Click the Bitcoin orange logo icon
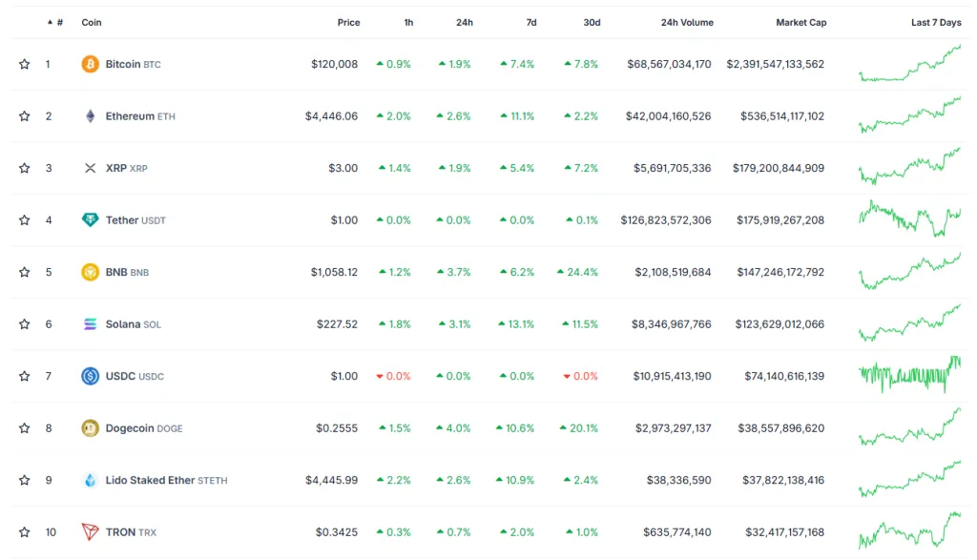 click(x=91, y=64)
